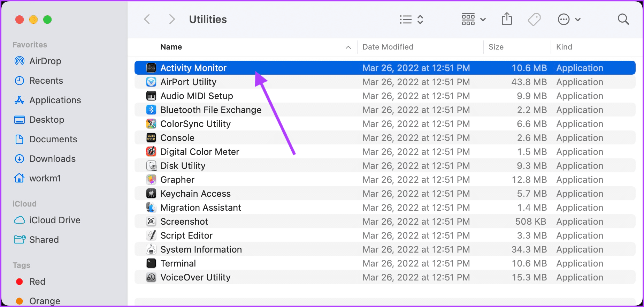Screen dimensions: 644x307
Task: Select the Console name text
Action: point(177,138)
